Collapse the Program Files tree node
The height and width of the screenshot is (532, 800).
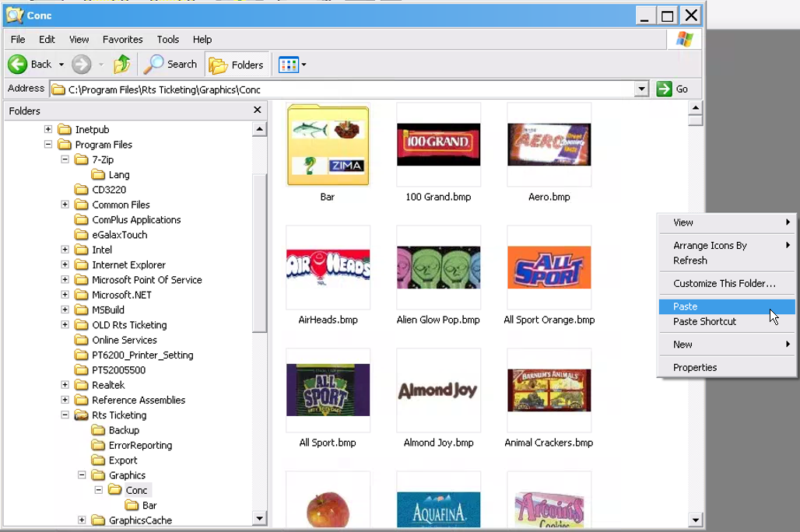pos(48,145)
